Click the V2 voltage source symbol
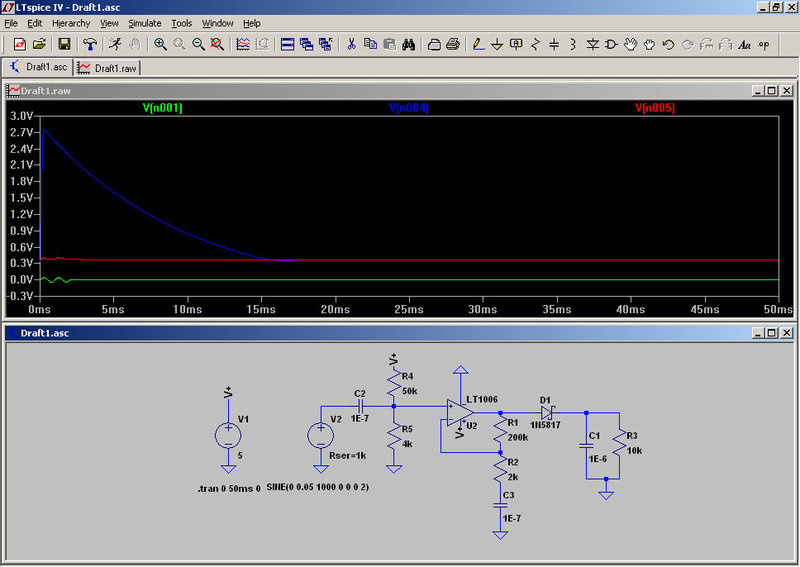 point(320,436)
